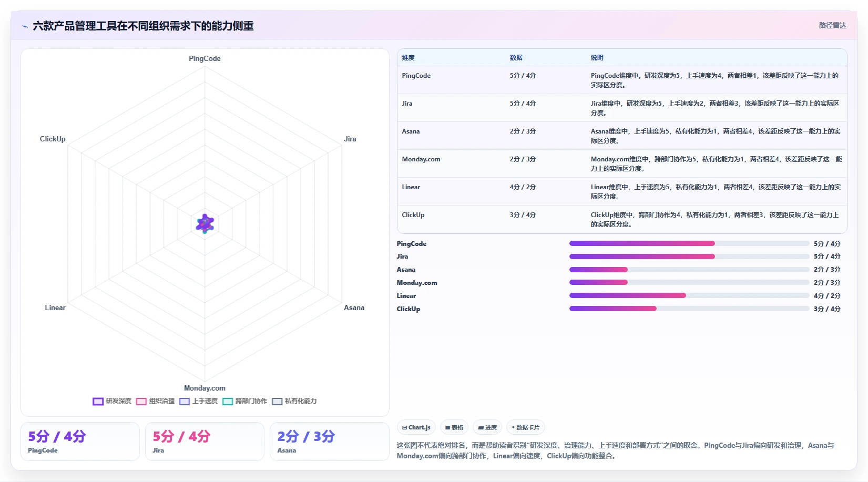Click the radar data cluster at chart center
This screenshot has height=482, width=868.
pos(205,223)
